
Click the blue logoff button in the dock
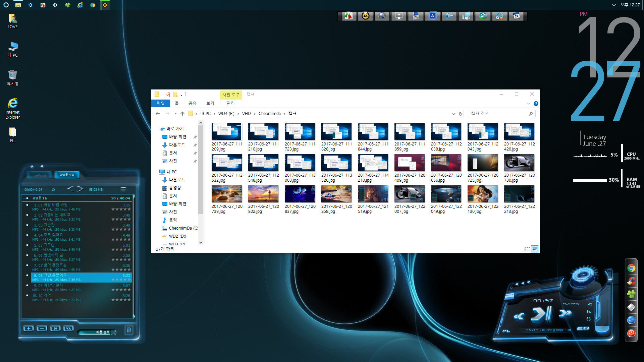pyautogui.click(x=631, y=320)
